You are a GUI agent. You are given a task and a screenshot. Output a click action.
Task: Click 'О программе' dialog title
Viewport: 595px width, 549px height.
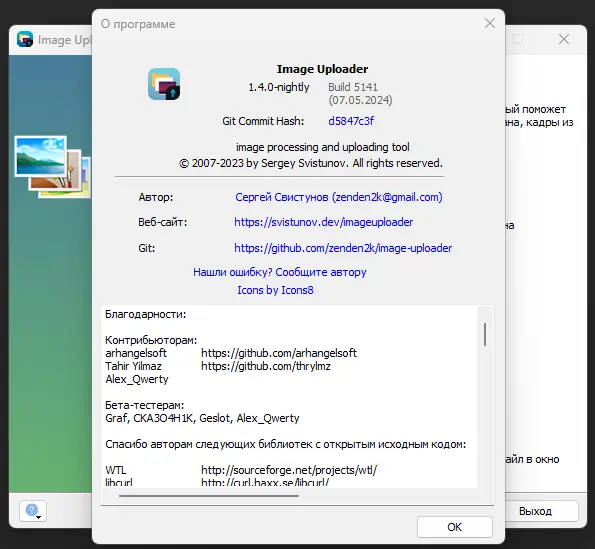138,24
